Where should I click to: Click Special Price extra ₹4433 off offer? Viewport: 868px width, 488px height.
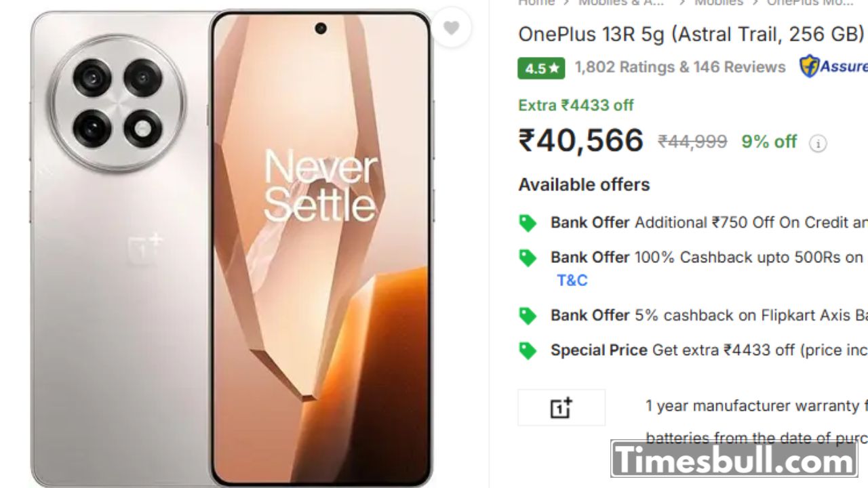pos(709,350)
